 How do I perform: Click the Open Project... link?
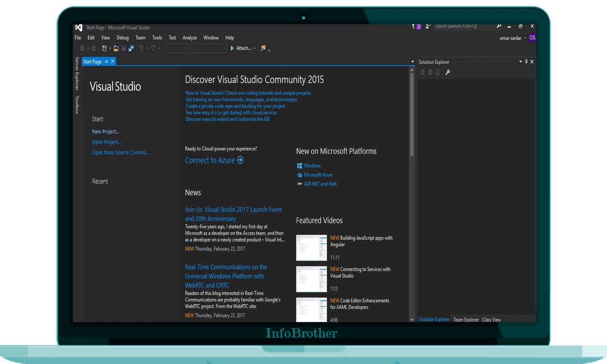pyautogui.click(x=106, y=142)
